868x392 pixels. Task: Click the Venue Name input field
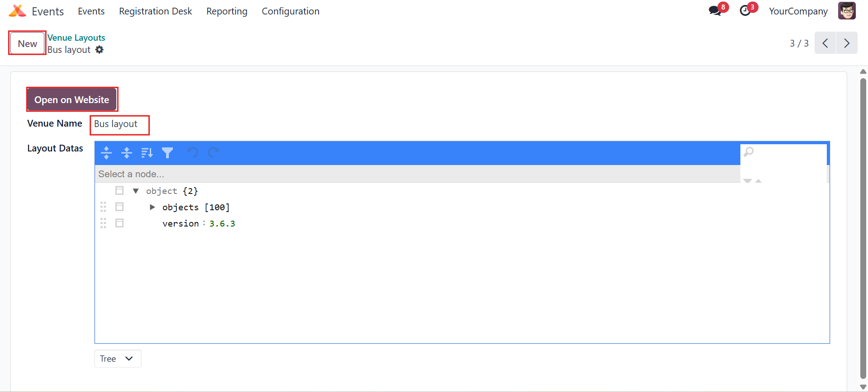pos(119,124)
